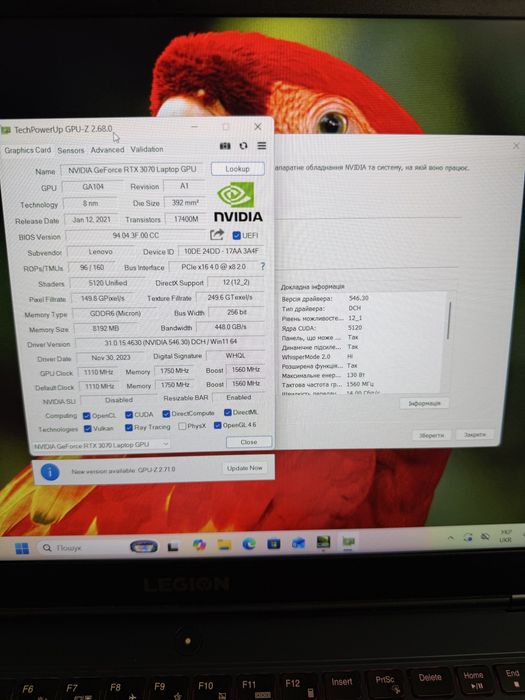Click the GPU-Z taskbar icon

[348, 541]
